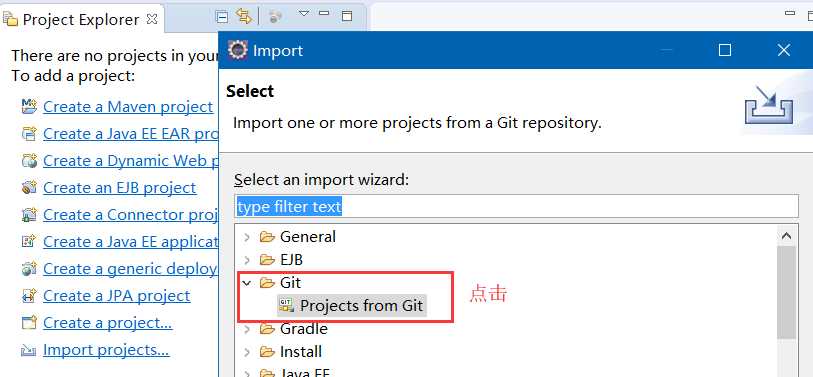813x377 pixels.
Task: Toggle Link with Editor icon
Action: point(244,16)
